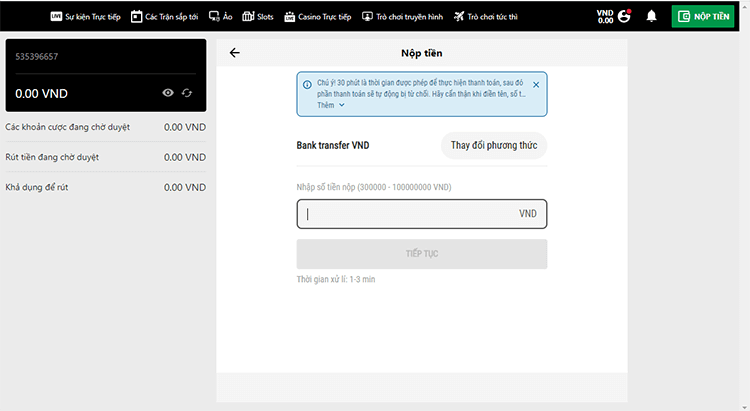Expand the notice with Thêm
Screen dimensions: 750x411
[x=331, y=105]
